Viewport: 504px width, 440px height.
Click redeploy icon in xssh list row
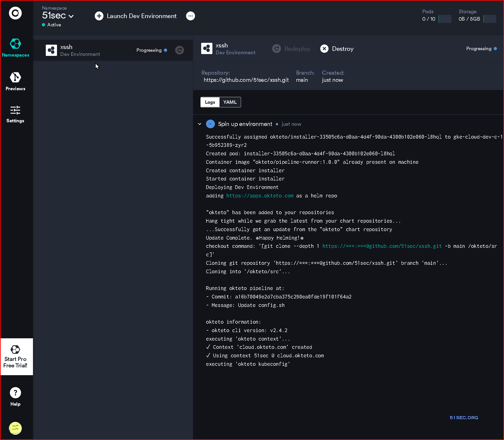tap(180, 50)
